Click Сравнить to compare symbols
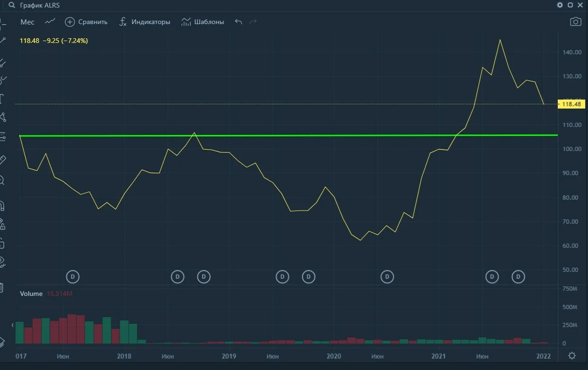 [x=86, y=22]
